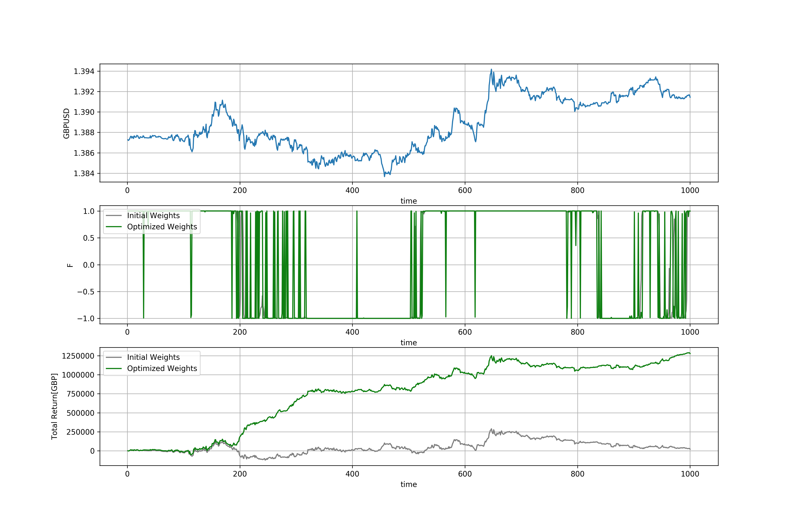This screenshot has height=532, width=798.
Task: Click x-axis tick 800 under Total Return plot
Action: coord(577,474)
